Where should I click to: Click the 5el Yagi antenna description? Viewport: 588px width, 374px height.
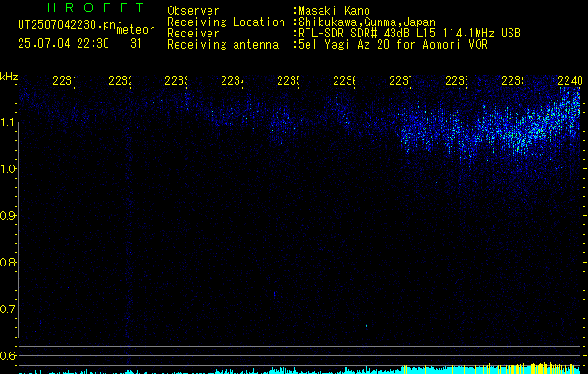(x=393, y=45)
